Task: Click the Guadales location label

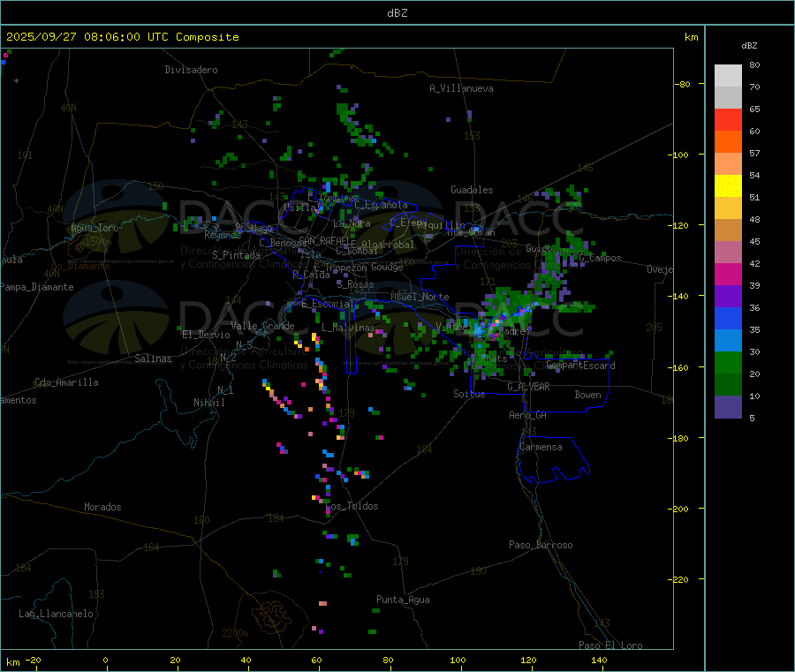Action: [x=472, y=190]
